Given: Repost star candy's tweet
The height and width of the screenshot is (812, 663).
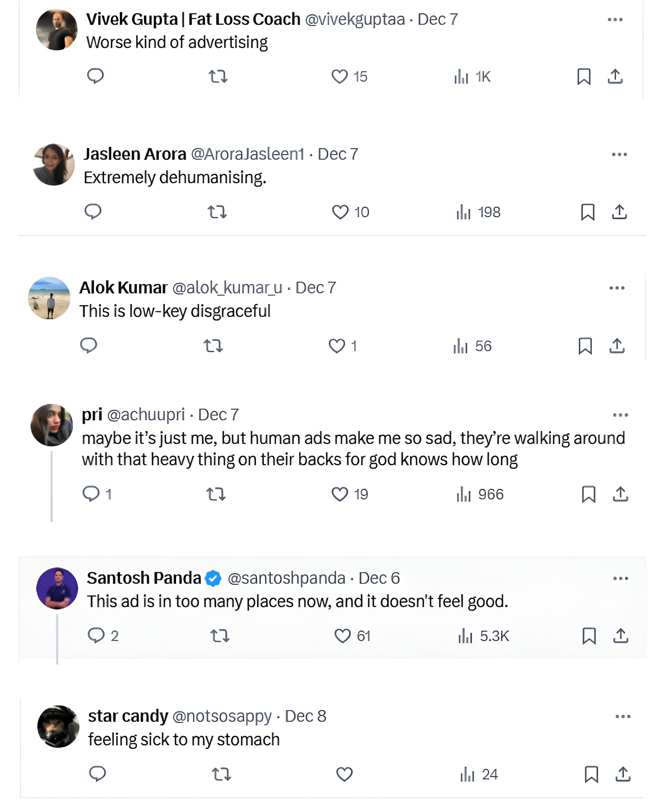Looking at the screenshot, I should [x=221, y=775].
